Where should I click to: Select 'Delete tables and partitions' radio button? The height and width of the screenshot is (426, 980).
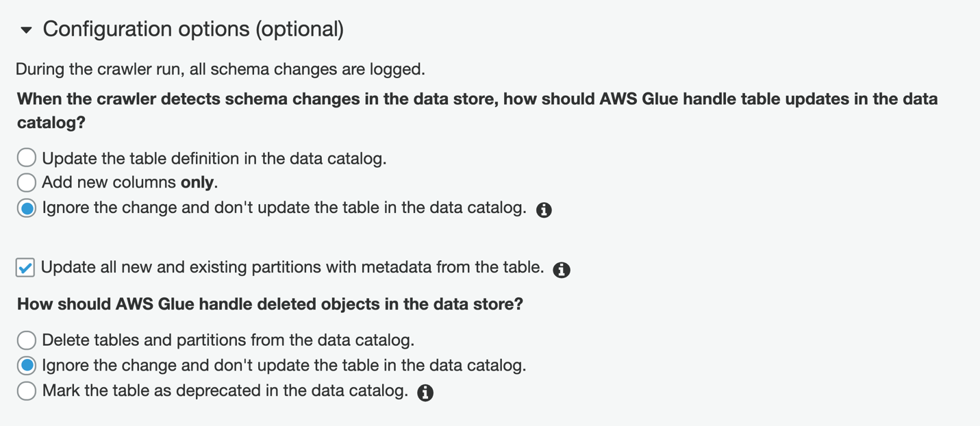point(27,340)
